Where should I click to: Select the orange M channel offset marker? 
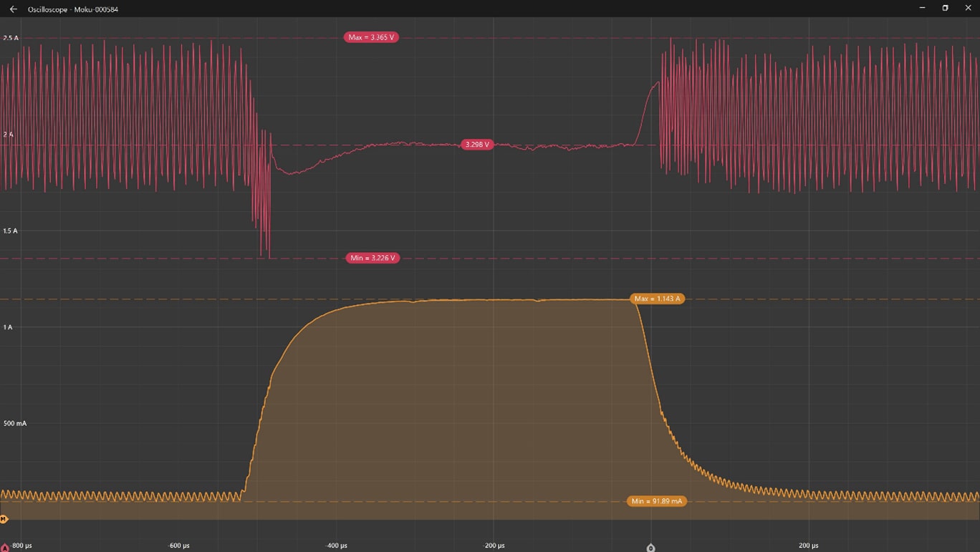(x=4, y=519)
